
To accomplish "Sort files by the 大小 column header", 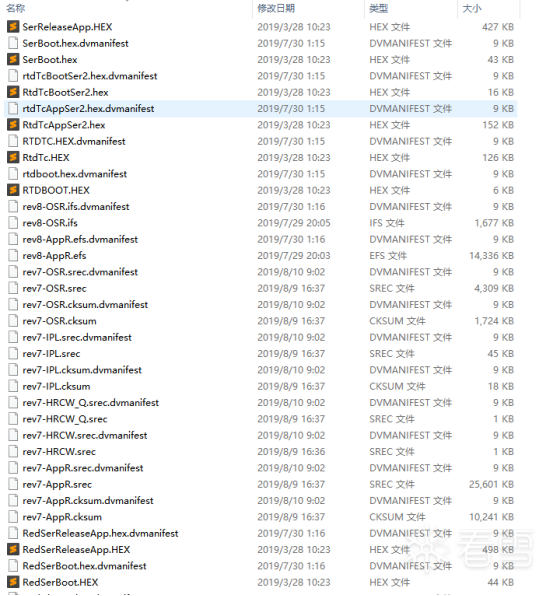I will pos(472,8).
